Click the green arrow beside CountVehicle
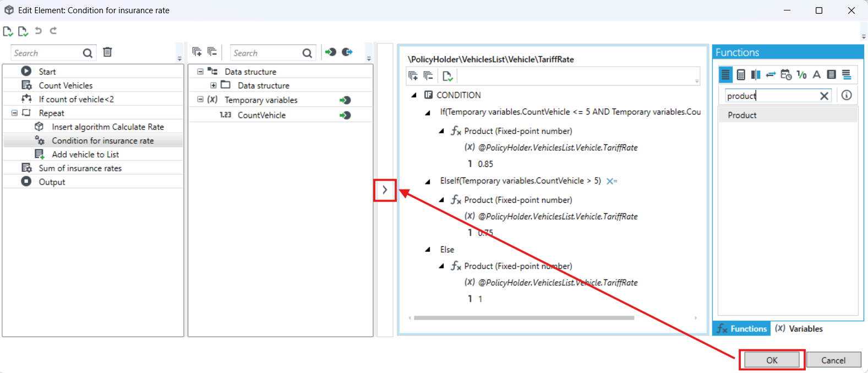868x373 pixels. click(345, 115)
